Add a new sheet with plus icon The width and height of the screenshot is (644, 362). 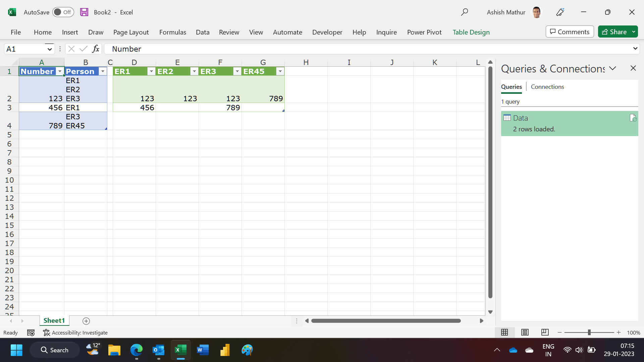[86, 321]
